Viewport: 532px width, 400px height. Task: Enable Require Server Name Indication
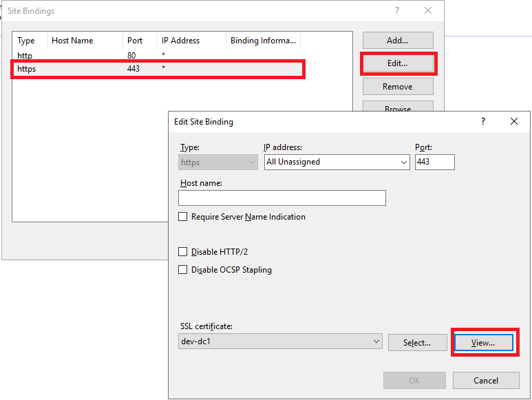pyautogui.click(x=183, y=217)
